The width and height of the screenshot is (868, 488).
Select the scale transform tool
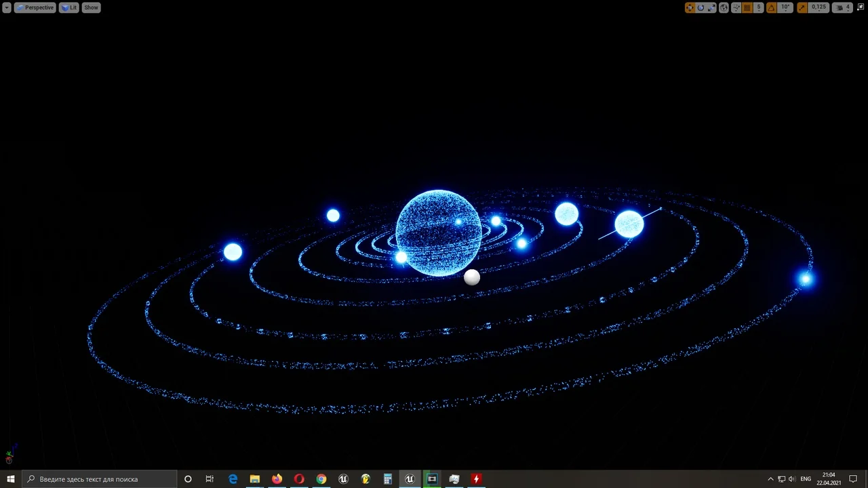(711, 7)
